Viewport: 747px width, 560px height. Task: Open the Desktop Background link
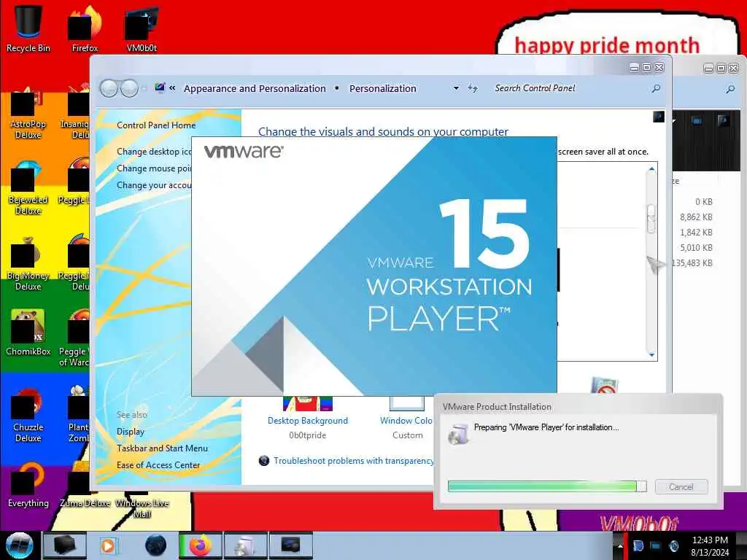point(308,421)
